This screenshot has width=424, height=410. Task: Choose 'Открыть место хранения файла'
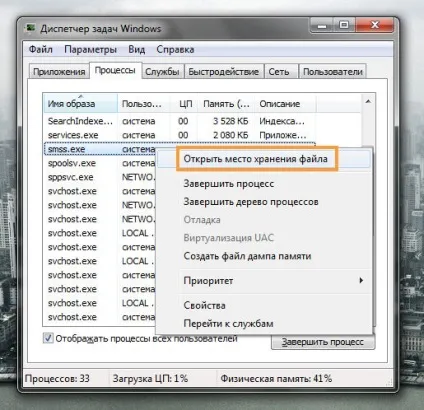[255, 159]
